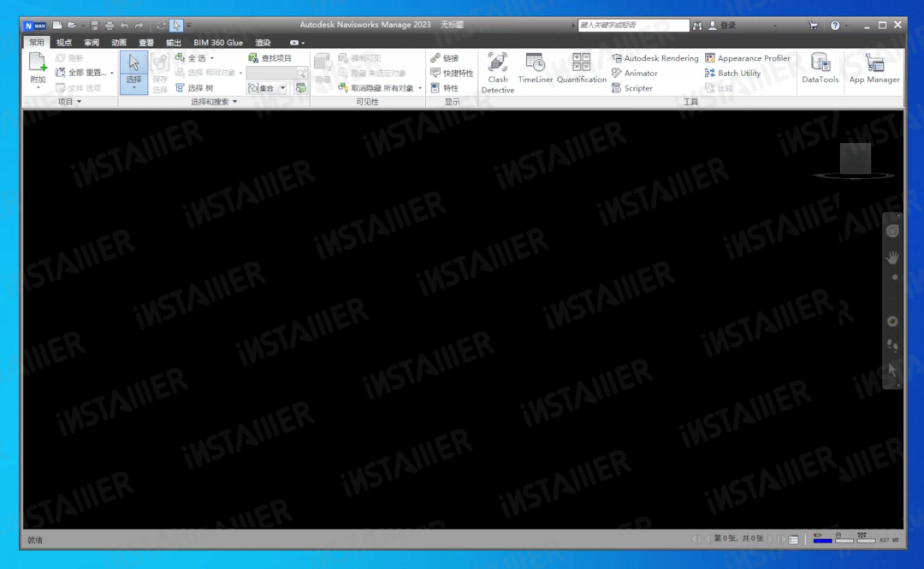Screen dimensions: 924x569
Task: Select the Pan hand tool in navigation bar
Action: point(892,258)
